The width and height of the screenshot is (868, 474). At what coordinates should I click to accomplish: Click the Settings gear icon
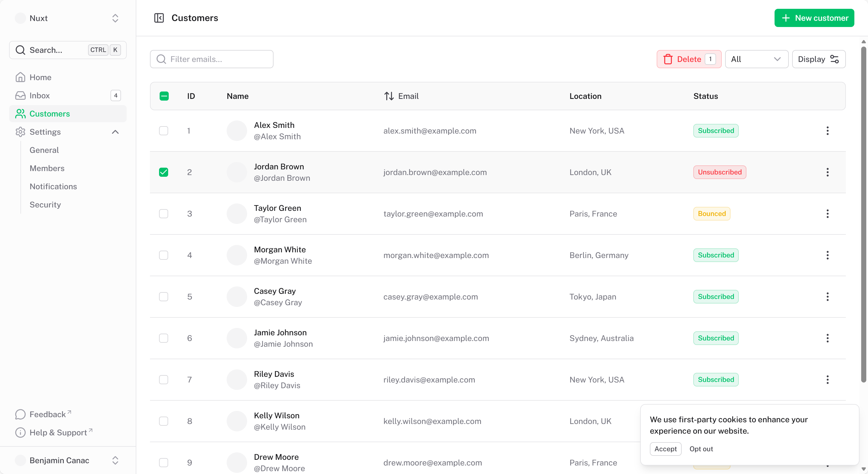(x=20, y=132)
